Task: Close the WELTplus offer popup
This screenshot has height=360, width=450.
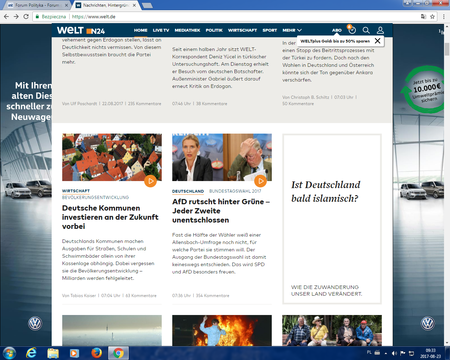Action: point(377,41)
